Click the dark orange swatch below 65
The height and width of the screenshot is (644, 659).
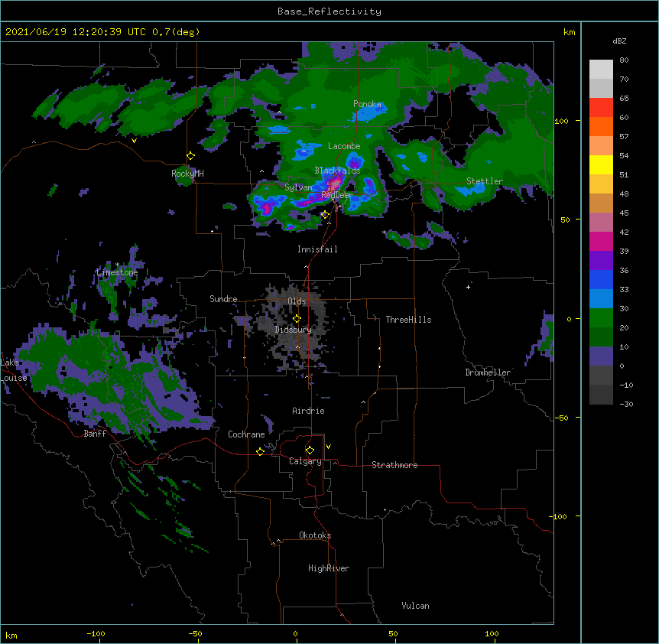click(601, 126)
